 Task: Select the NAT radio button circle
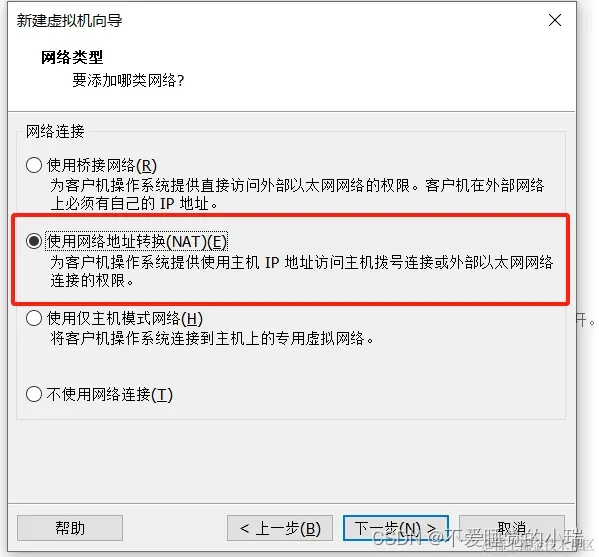(x=34, y=241)
